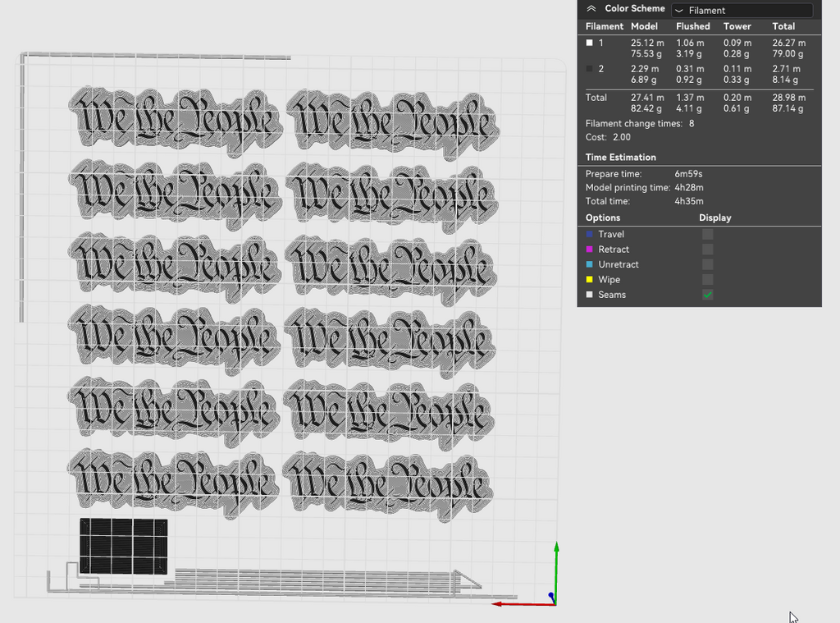The height and width of the screenshot is (623, 840).
Task: Enable the Travel display checkbox
Action: point(708,234)
